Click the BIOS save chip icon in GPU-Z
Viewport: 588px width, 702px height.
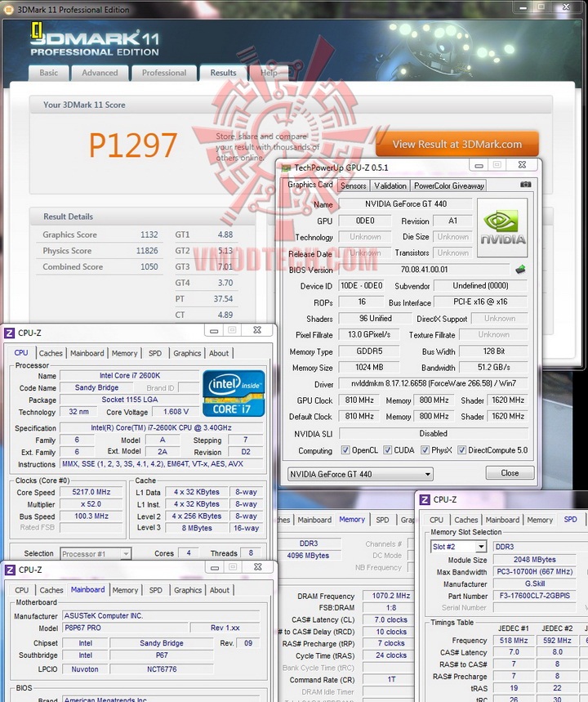pos(520,270)
